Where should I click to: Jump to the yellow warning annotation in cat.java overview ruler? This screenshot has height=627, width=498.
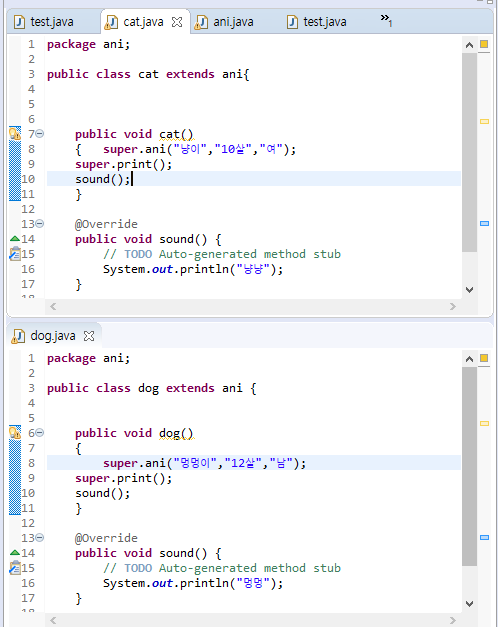[x=484, y=122]
